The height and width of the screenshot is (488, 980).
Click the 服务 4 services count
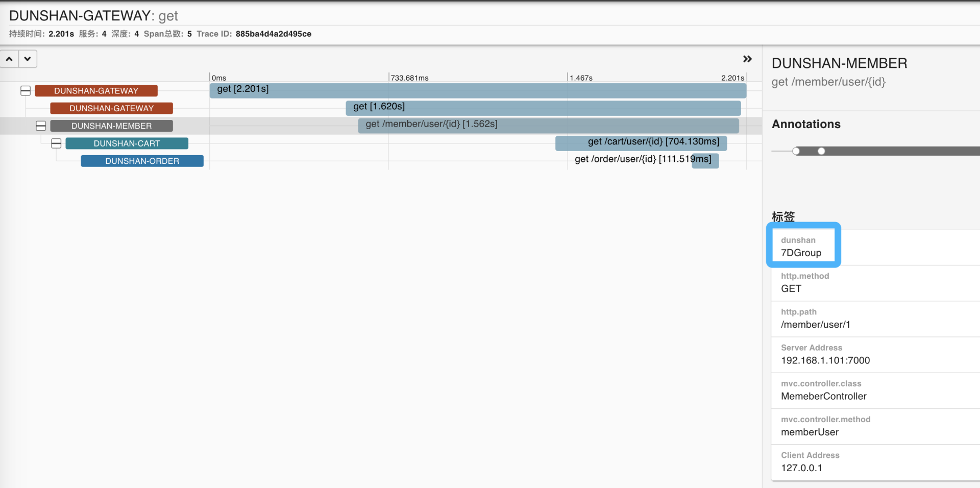click(104, 34)
